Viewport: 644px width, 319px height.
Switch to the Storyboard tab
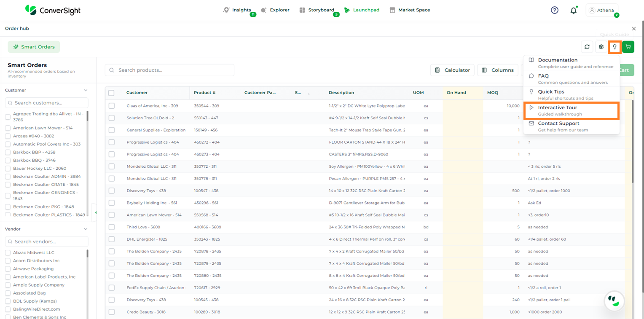coord(317,10)
